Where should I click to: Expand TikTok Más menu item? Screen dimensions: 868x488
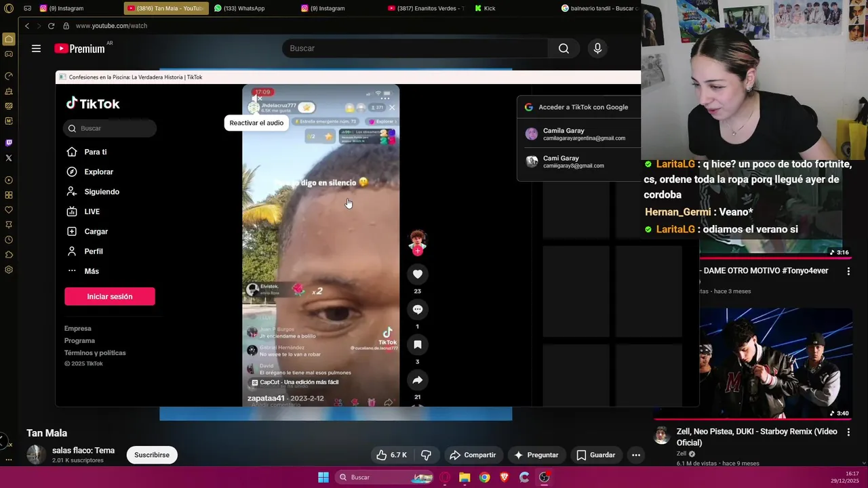[92, 271]
